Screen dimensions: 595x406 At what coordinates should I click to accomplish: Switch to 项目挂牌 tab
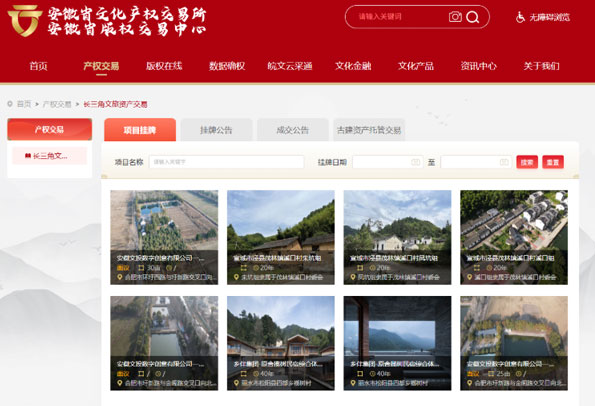[140, 130]
